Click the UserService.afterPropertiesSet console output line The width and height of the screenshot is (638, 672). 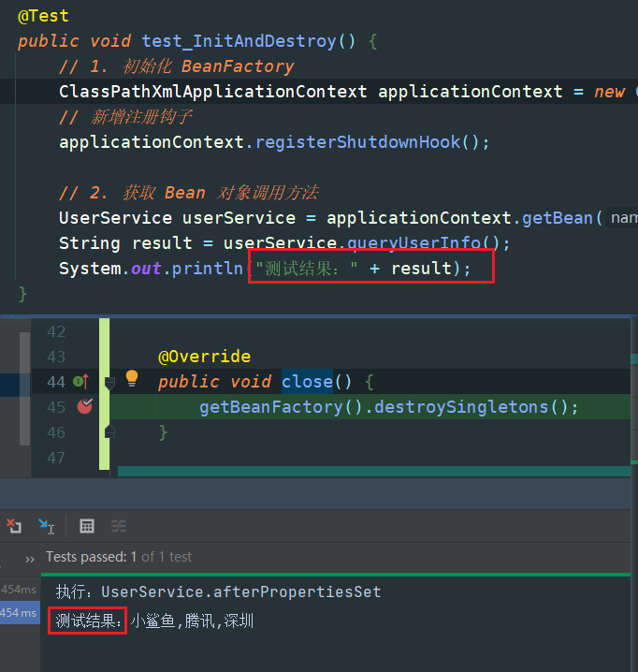(x=218, y=592)
